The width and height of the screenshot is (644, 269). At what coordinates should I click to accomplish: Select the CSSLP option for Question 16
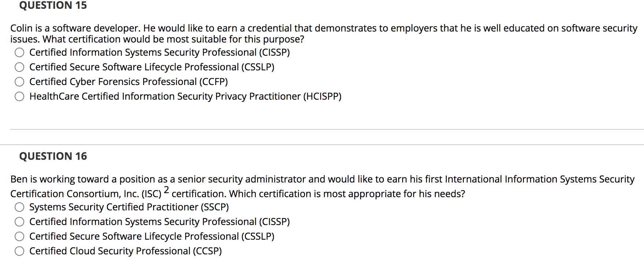(19, 237)
